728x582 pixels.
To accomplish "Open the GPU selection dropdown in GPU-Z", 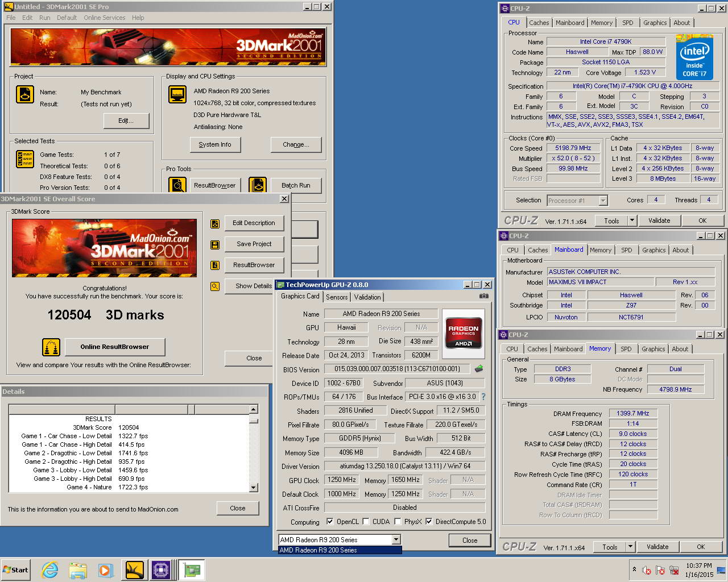I will click(396, 539).
